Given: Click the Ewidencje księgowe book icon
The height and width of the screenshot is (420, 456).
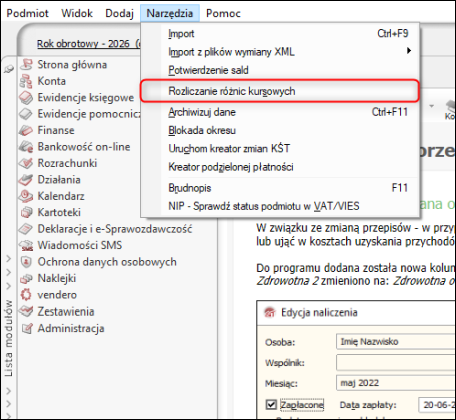Looking at the screenshot, I should coord(26,98).
